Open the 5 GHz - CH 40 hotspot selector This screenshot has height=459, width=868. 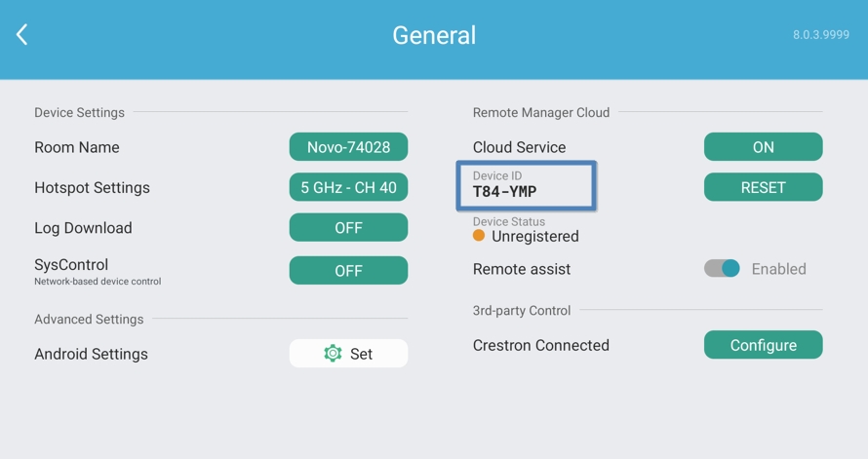coord(348,187)
